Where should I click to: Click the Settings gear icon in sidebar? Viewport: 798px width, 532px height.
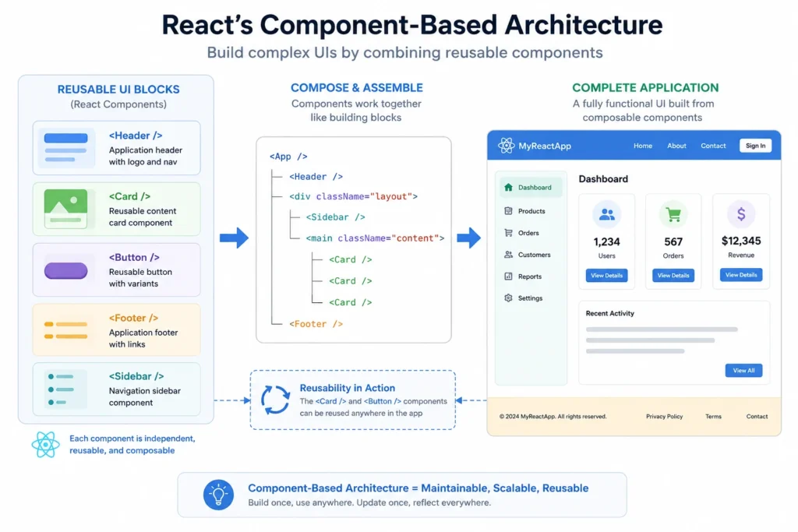pos(508,298)
